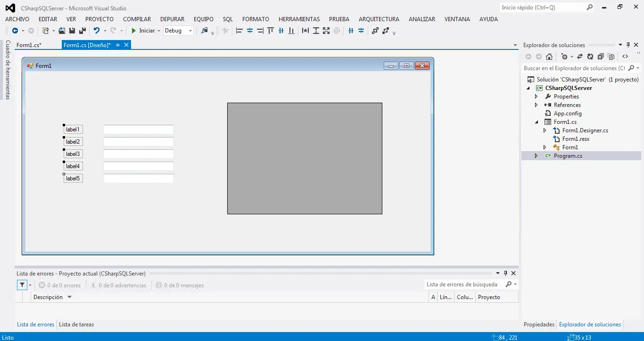Click the Save All icon

83,31
